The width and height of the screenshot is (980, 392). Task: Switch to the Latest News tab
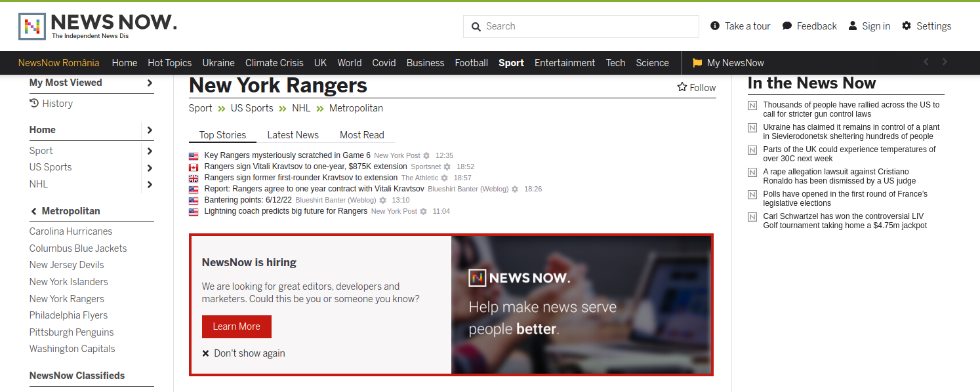point(293,135)
